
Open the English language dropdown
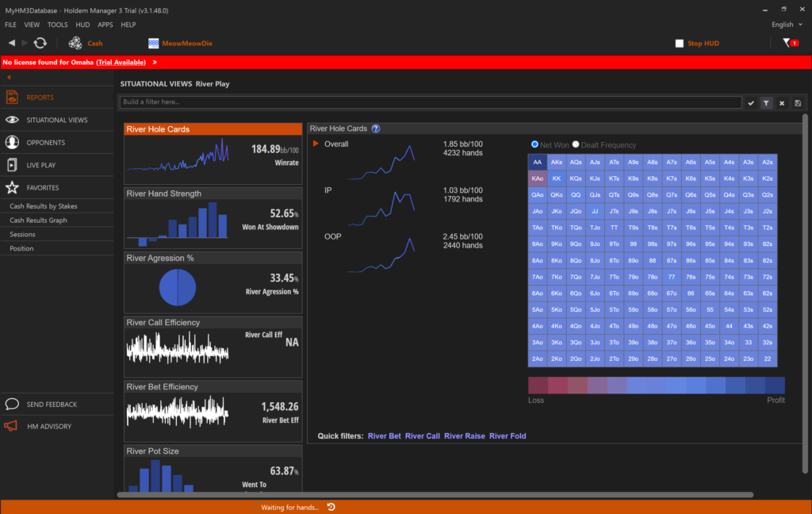click(x=787, y=25)
